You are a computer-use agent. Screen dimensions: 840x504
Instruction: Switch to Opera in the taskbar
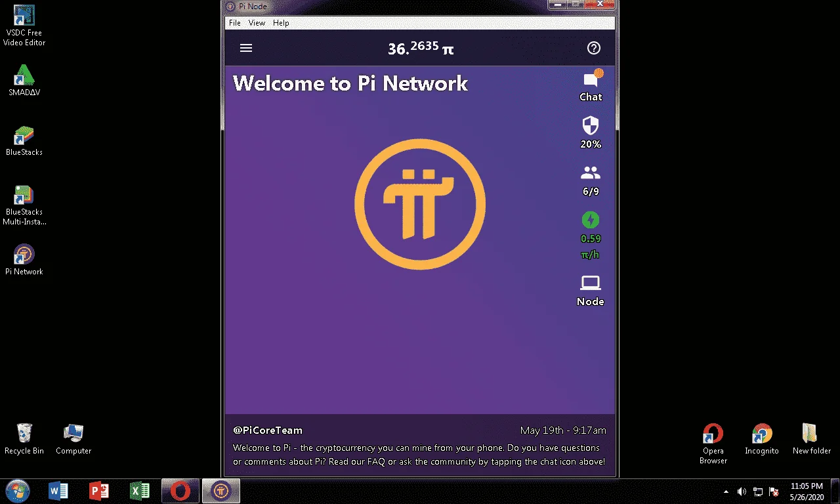(180, 491)
